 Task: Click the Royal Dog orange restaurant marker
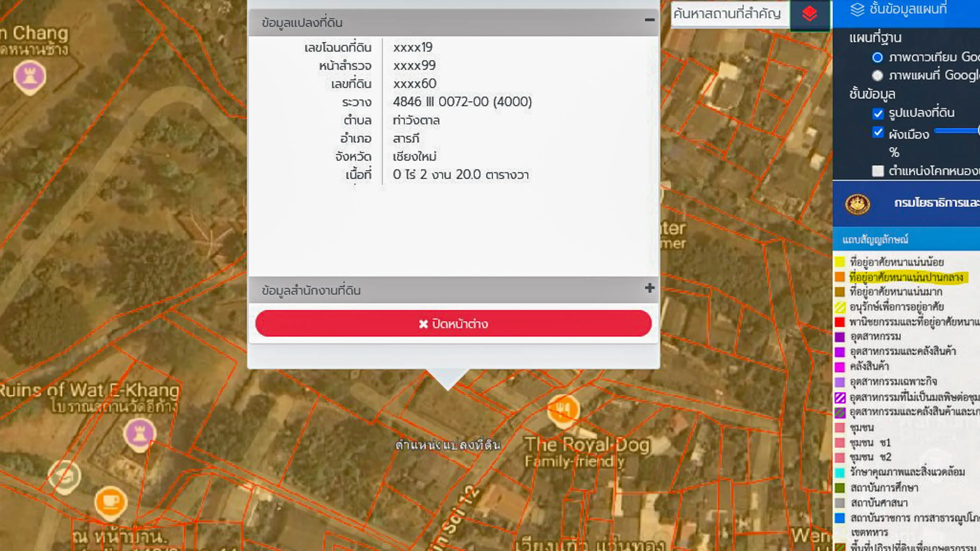coord(563,409)
